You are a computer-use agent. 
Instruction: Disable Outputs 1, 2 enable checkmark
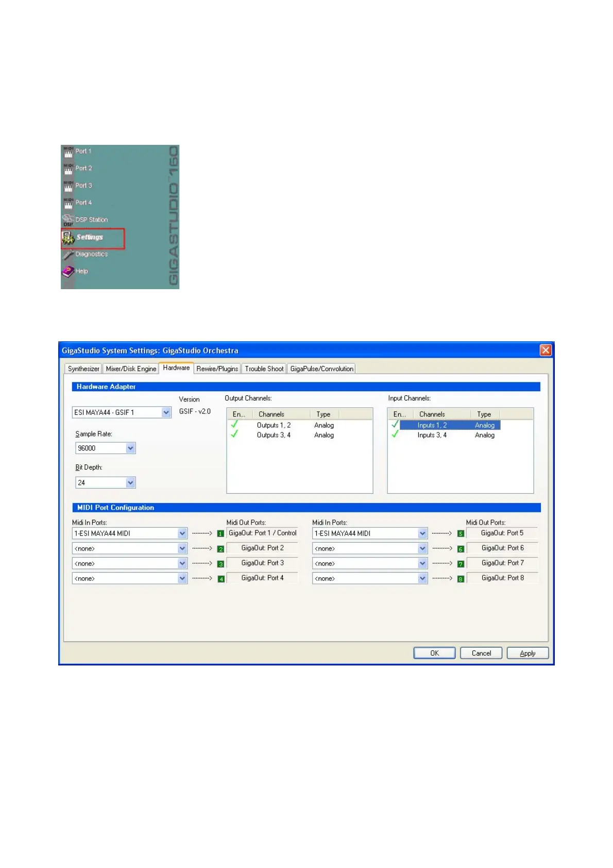tap(235, 425)
